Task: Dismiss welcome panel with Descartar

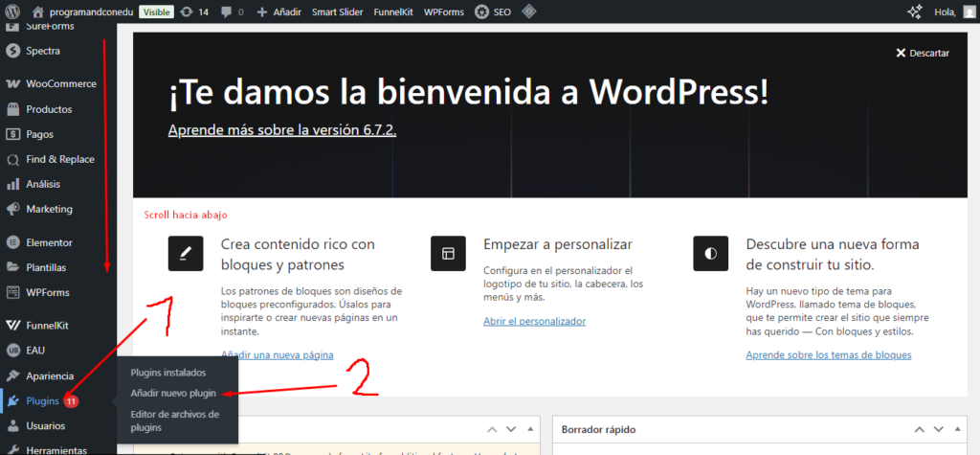Action: [x=923, y=54]
